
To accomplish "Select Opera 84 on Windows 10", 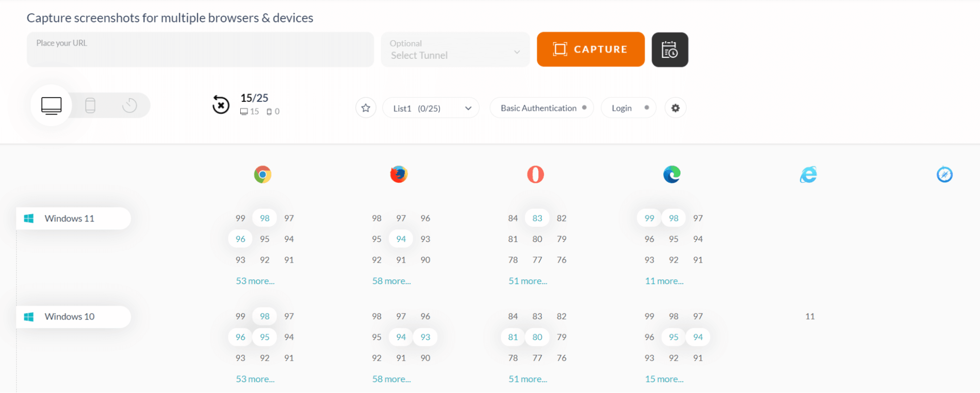I will tap(513, 317).
